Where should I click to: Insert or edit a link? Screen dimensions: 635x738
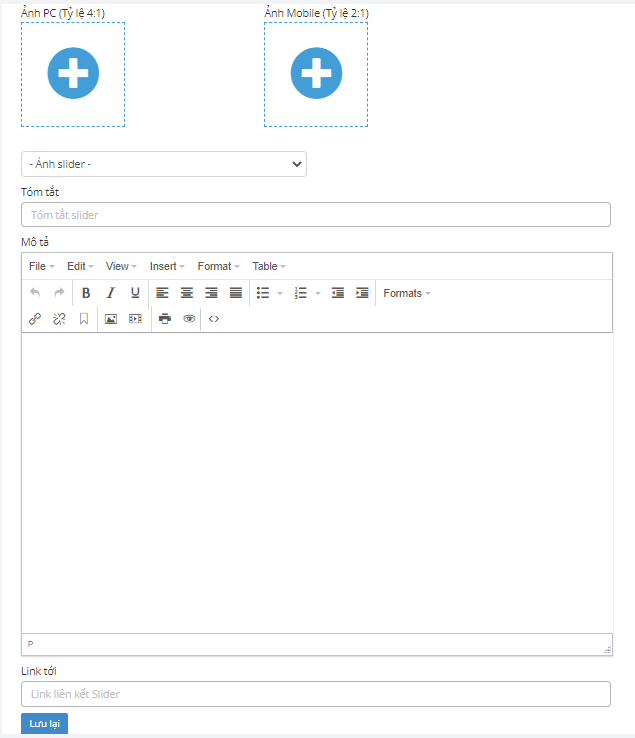35,319
